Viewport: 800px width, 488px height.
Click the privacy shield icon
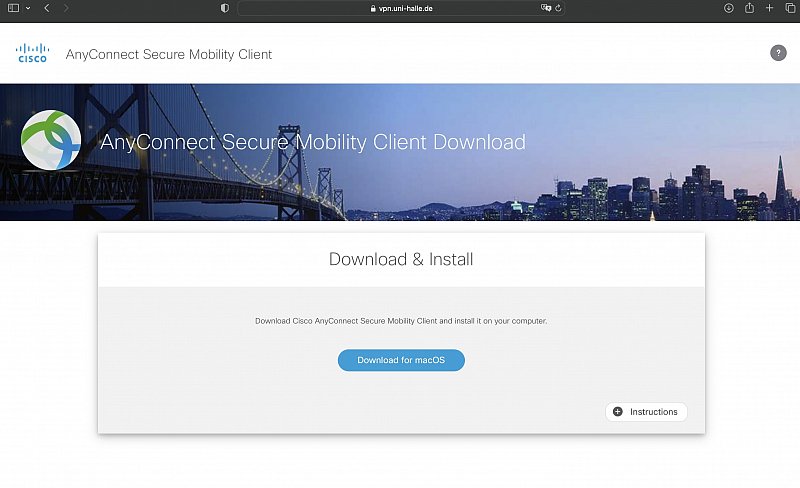point(224,8)
